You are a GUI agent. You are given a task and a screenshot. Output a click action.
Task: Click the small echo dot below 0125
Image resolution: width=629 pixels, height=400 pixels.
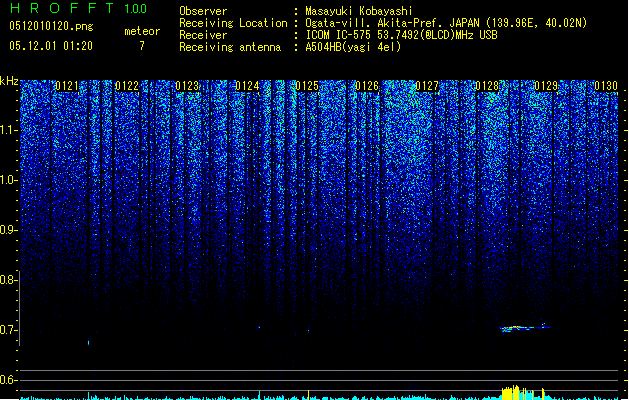pyautogui.click(x=308, y=331)
